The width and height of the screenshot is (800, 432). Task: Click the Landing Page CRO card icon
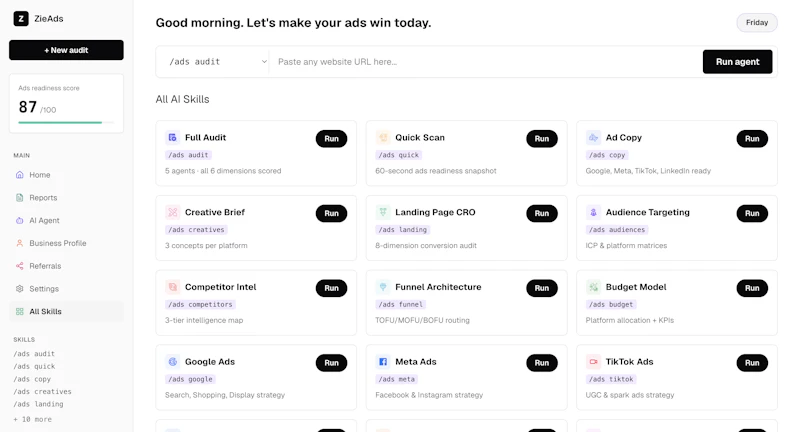point(383,212)
